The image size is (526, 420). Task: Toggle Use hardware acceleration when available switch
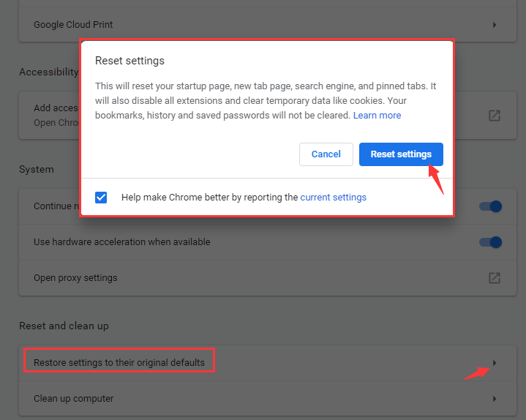pyautogui.click(x=490, y=242)
